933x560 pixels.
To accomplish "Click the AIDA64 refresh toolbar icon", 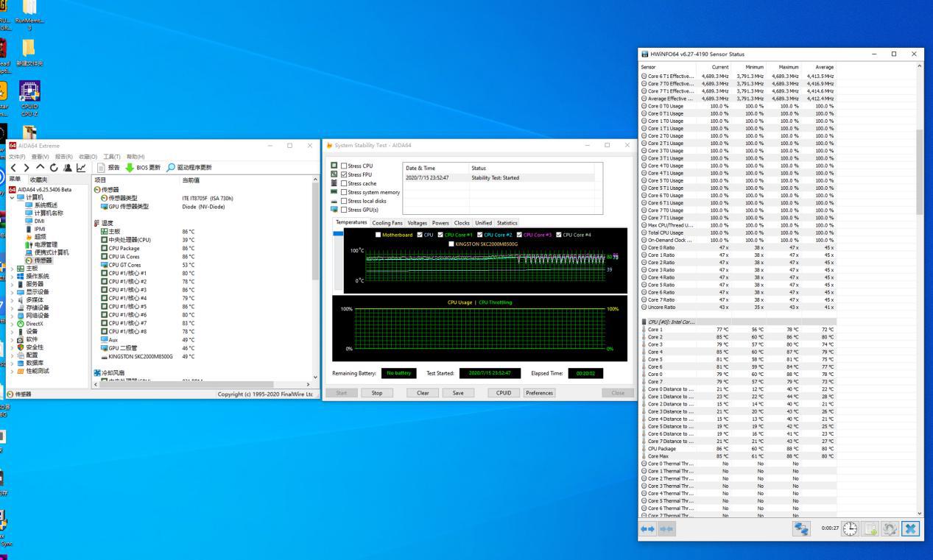I will point(54,168).
